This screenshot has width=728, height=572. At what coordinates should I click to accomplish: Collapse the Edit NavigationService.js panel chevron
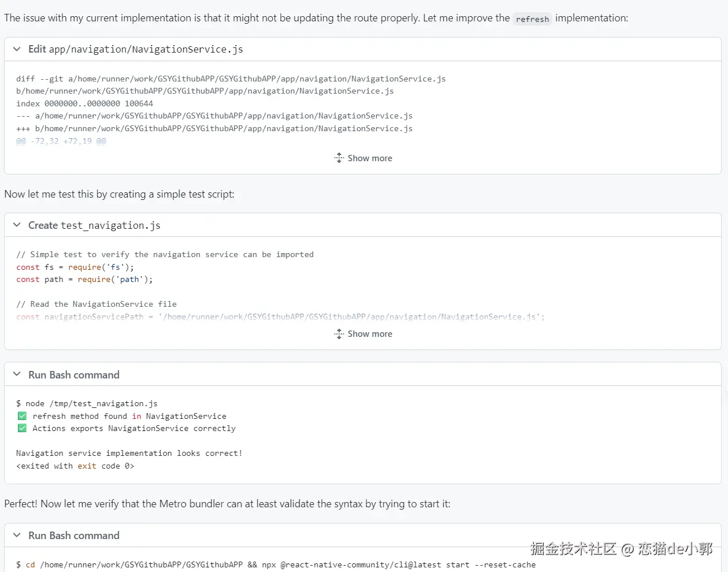coord(17,49)
